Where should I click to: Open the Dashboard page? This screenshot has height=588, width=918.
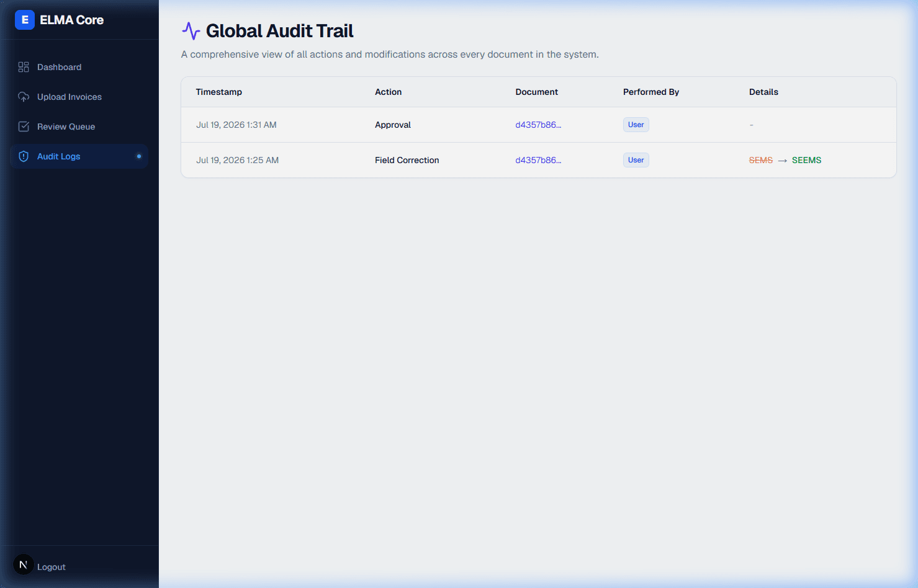pos(79,67)
